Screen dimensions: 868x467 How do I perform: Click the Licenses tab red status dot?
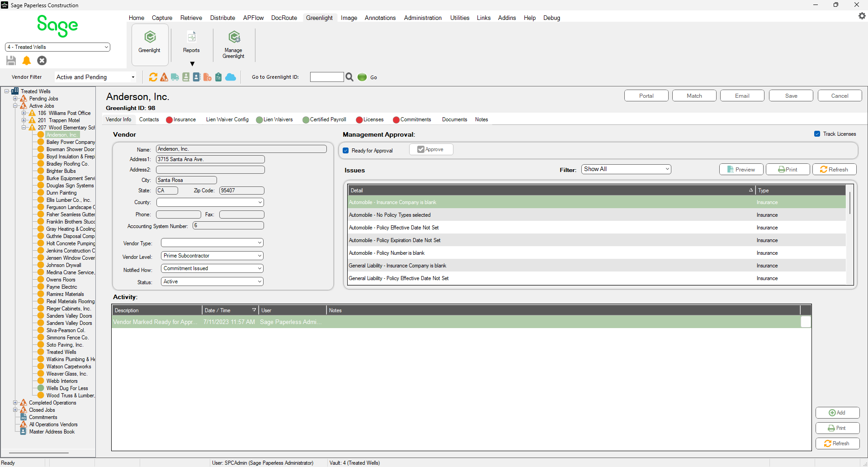tap(359, 120)
